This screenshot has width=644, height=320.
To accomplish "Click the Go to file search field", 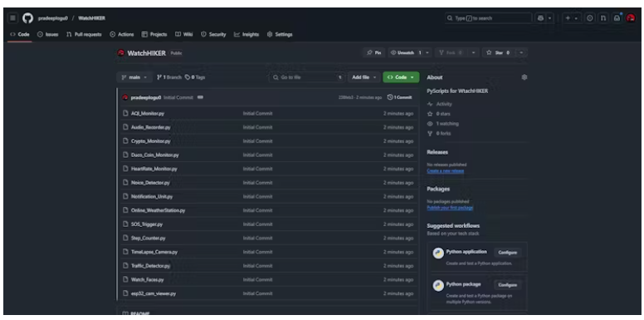I will click(x=306, y=77).
